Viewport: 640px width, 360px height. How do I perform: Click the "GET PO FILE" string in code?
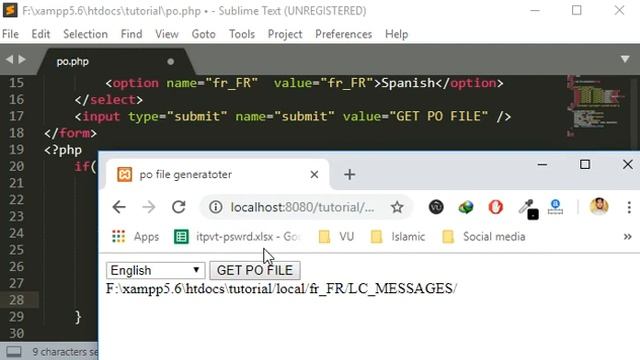pos(438,117)
